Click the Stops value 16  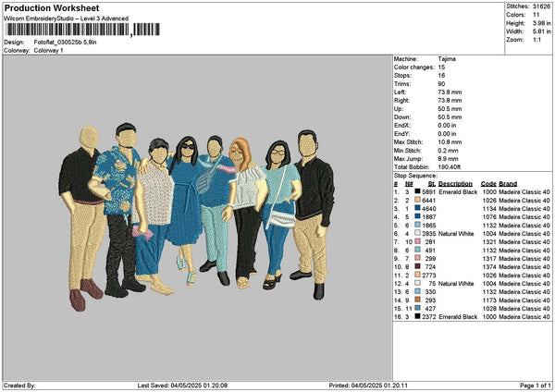pyautogui.click(x=441, y=76)
